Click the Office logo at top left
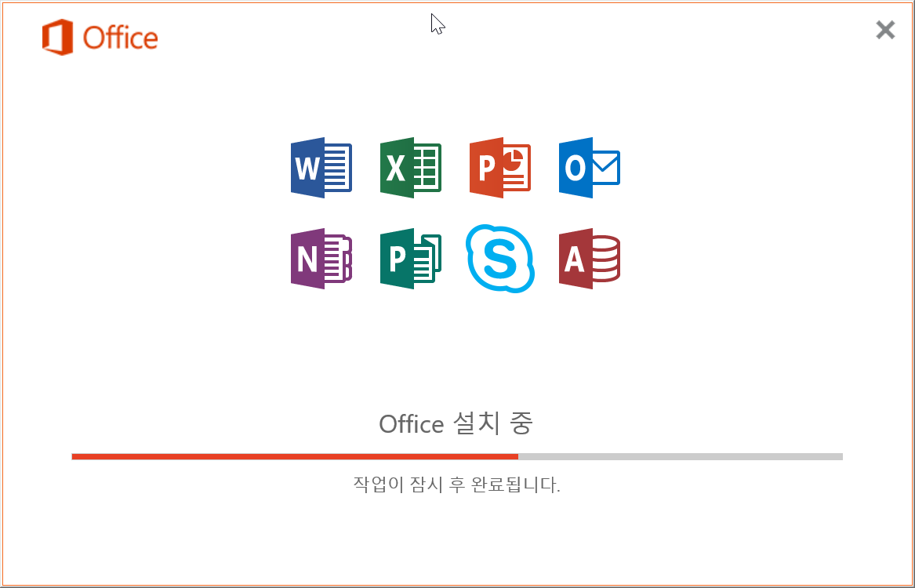This screenshot has width=915, height=588. pos(100,38)
